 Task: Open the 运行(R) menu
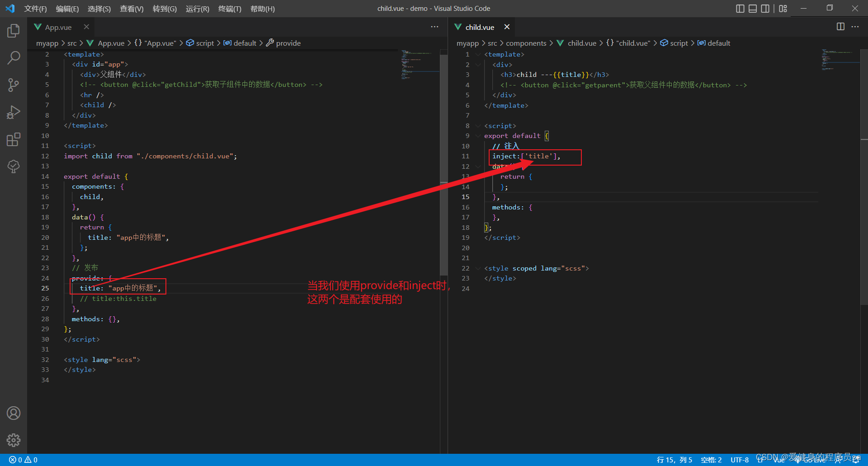pyautogui.click(x=197, y=9)
